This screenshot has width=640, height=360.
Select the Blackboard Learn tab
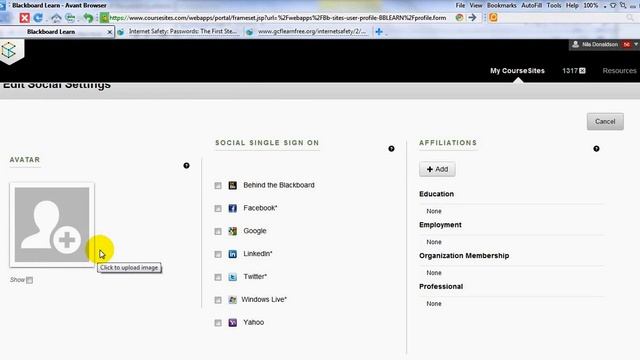51,31
